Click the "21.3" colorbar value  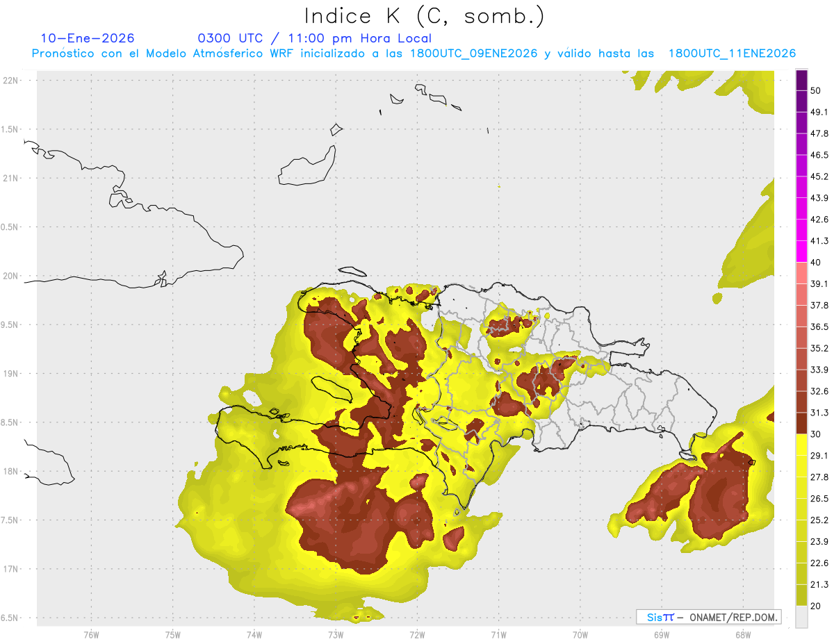coord(819,585)
